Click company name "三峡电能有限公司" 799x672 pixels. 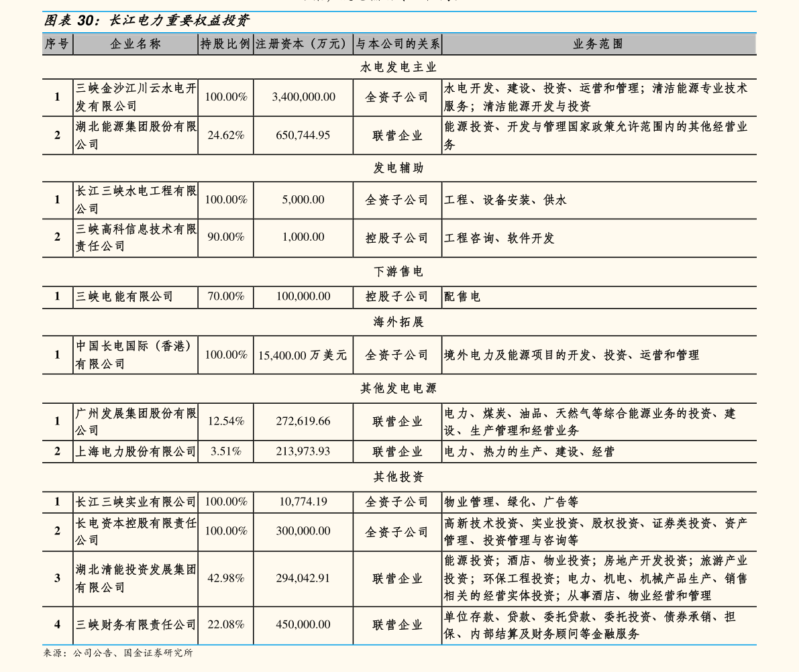coord(124,296)
